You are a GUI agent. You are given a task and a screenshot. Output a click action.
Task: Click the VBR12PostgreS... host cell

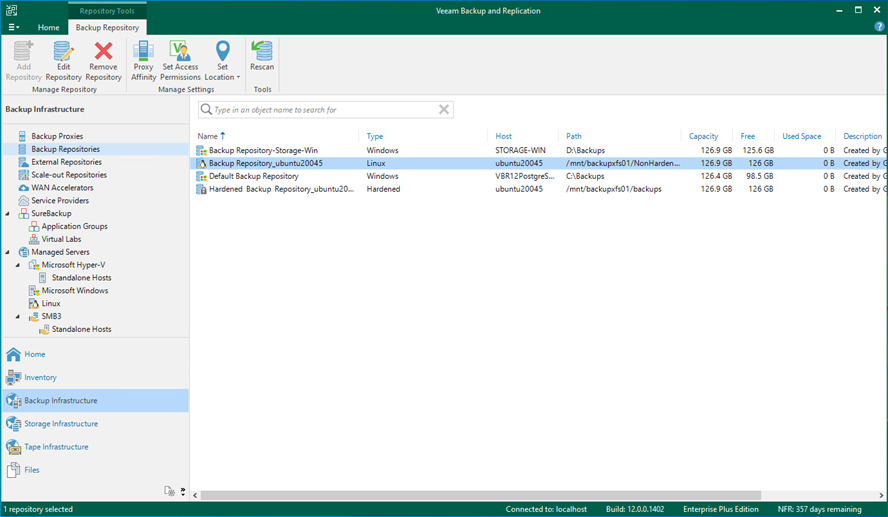[x=524, y=176]
